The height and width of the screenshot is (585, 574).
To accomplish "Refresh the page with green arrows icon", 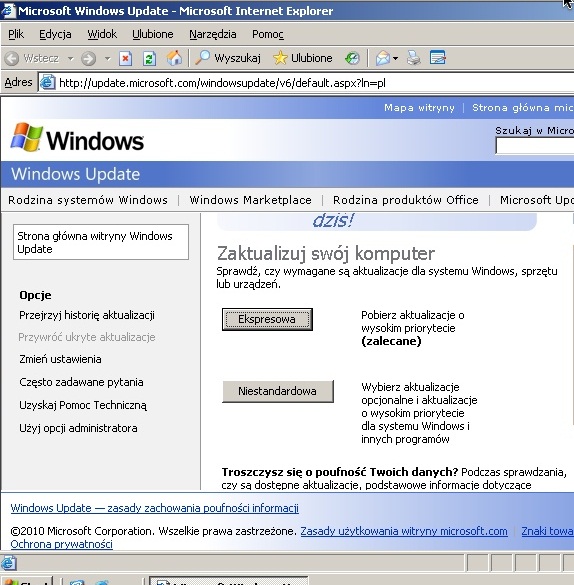I will pos(149,59).
